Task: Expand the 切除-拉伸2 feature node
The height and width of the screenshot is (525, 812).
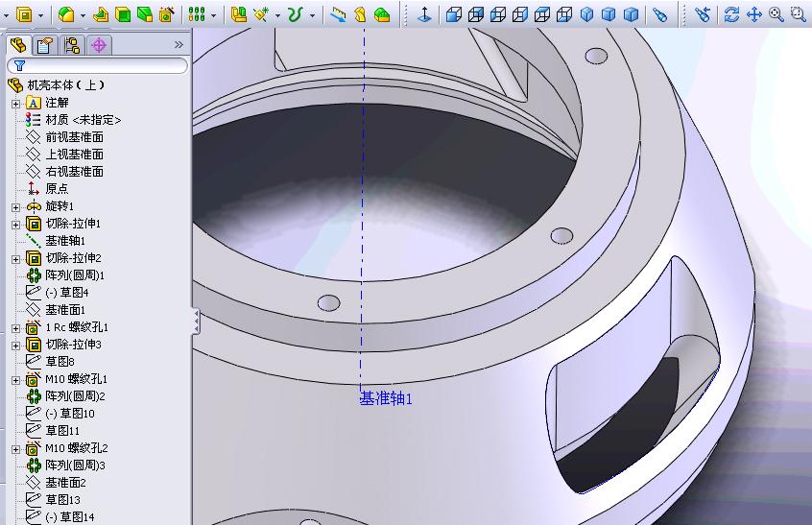Action: [15, 259]
